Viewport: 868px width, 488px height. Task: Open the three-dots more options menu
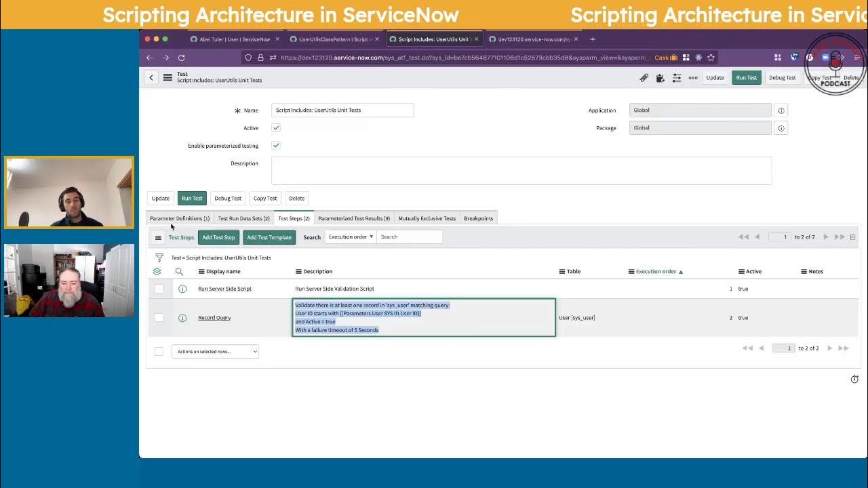(x=692, y=78)
